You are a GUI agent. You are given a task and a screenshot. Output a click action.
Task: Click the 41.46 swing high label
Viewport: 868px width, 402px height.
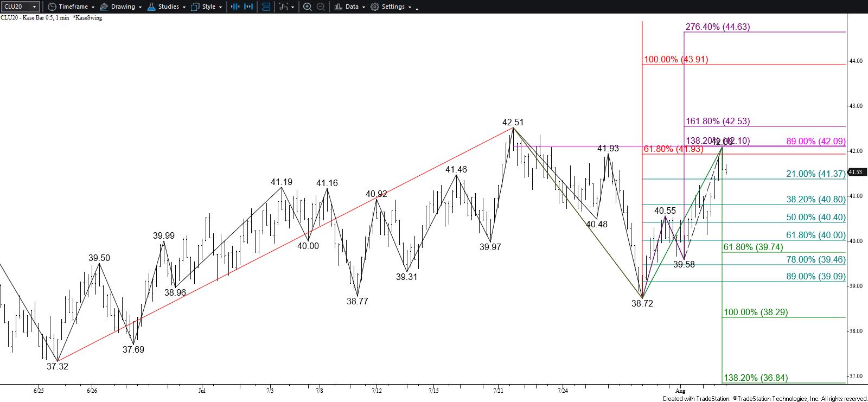click(456, 169)
